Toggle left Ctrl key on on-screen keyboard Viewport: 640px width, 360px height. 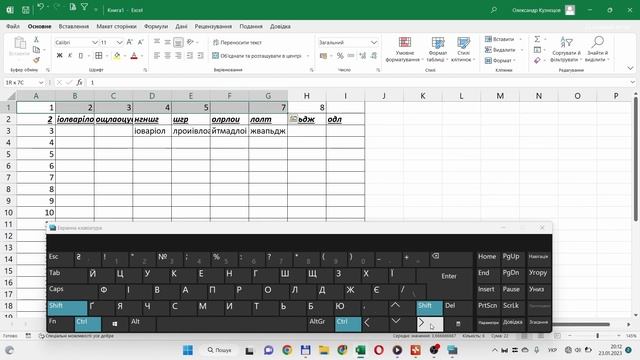(x=88, y=324)
